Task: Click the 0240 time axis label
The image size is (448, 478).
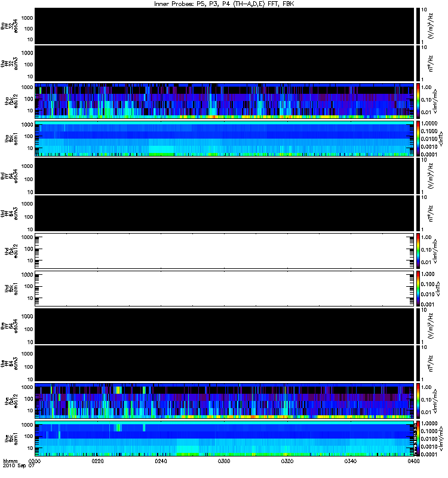Action: 161,461
